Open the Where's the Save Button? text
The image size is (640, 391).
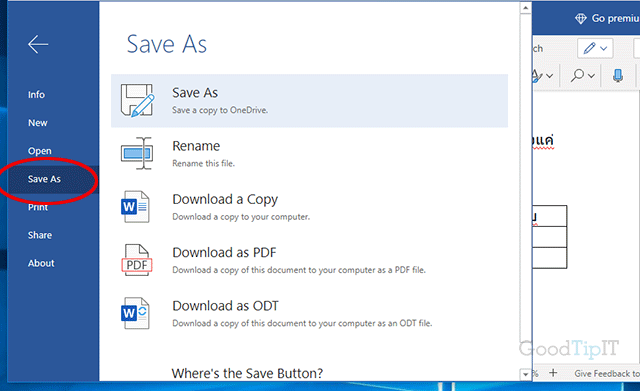pyautogui.click(x=247, y=373)
